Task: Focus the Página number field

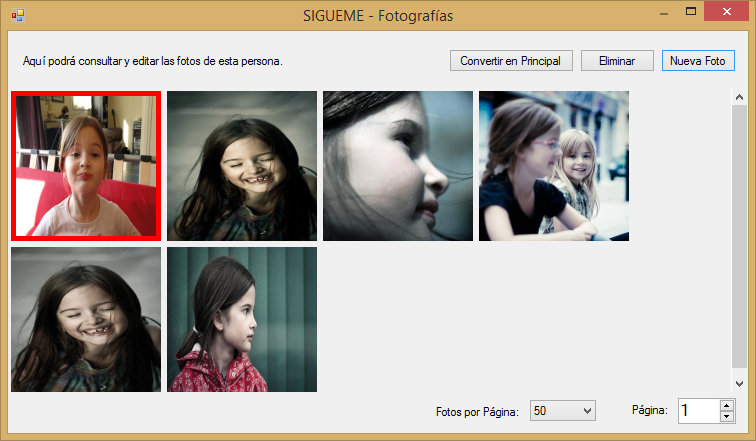Action: [699, 411]
